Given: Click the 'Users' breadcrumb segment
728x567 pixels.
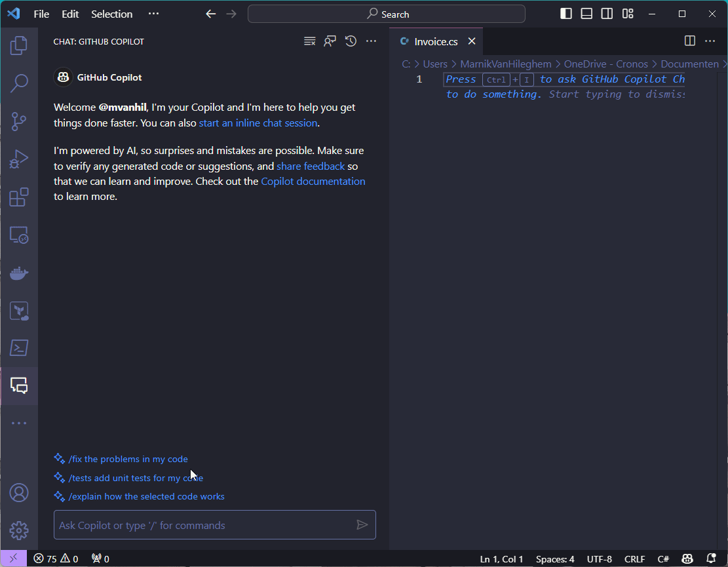Looking at the screenshot, I should click(435, 64).
